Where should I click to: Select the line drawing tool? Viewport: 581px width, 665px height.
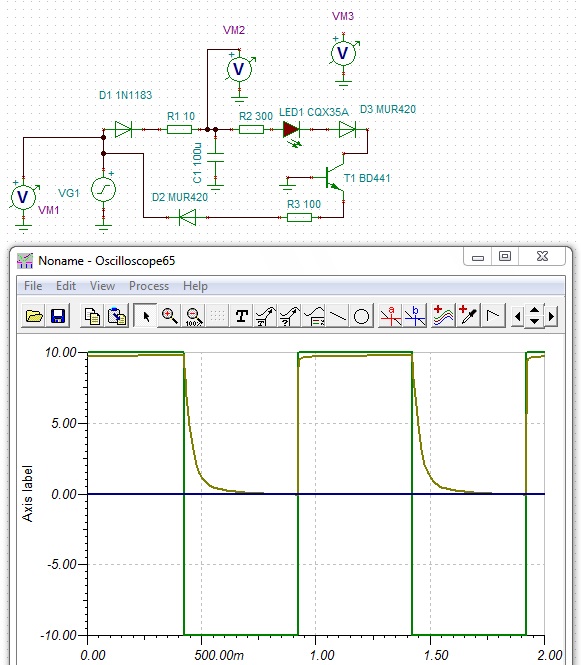tap(338, 316)
